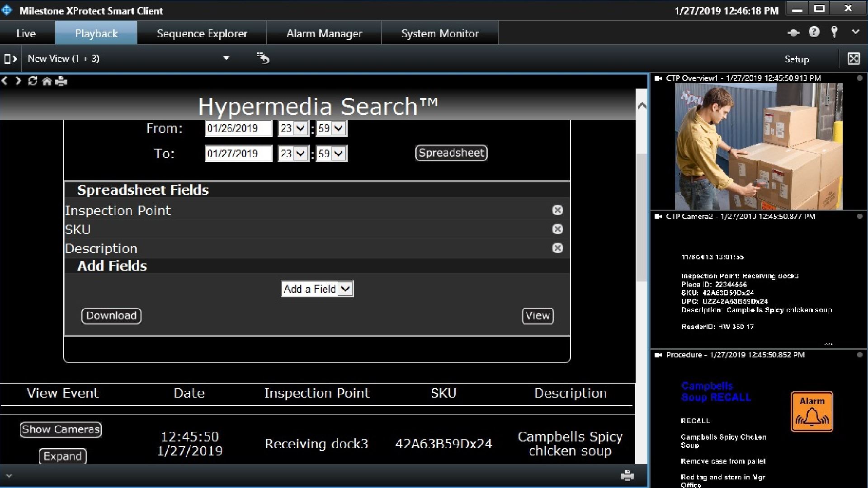The width and height of the screenshot is (868, 488).
Task: Click the Receiving dock3 cell
Action: tap(316, 444)
